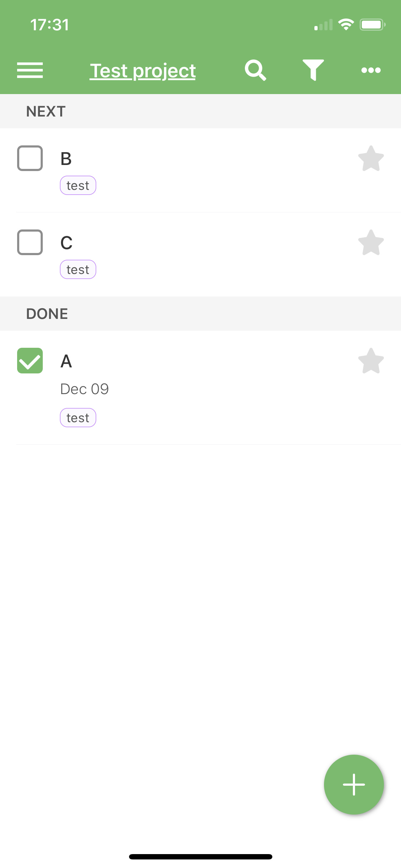
Task: Open the Test project title link
Action: click(143, 71)
